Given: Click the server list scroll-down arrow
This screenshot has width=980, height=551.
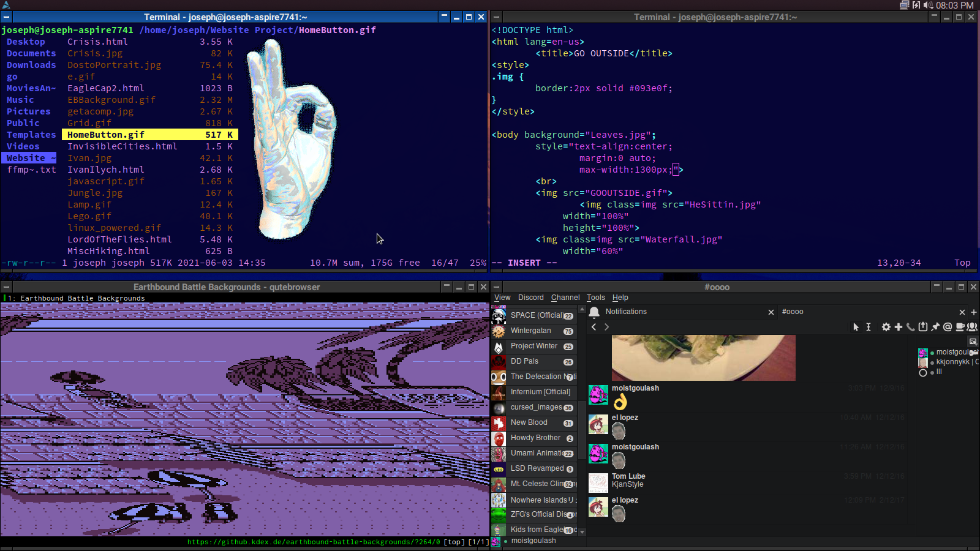Looking at the screenshot, I should 582,532.
